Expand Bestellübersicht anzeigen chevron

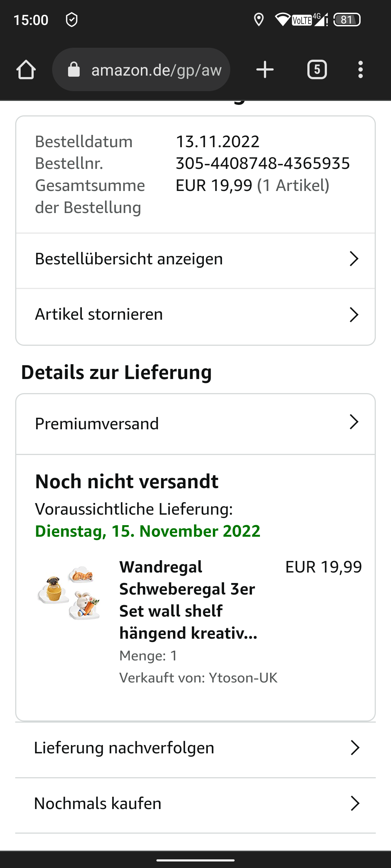[x=354, y=259]
